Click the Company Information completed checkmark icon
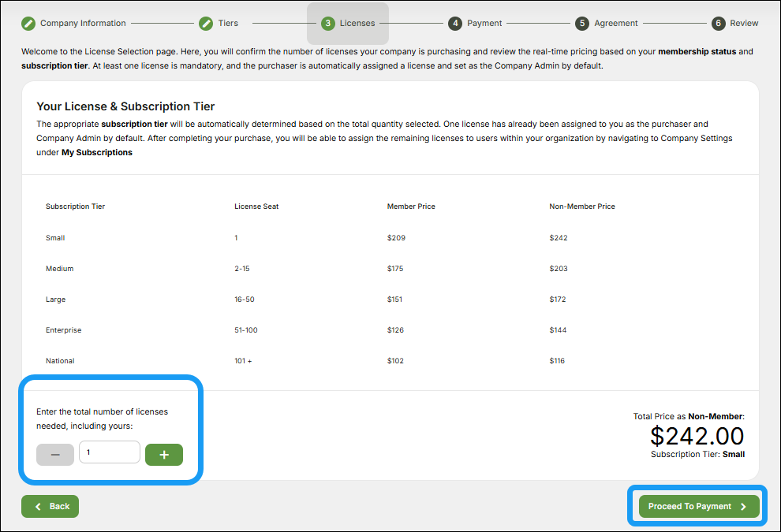 [x=28, y=23]
